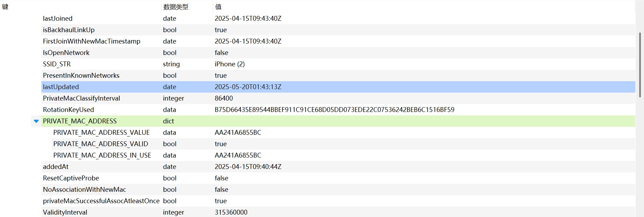This screenshot has width=644, height=217.
Task: Click the ValidityInterval value 315360000
Action: click(231, 213)
